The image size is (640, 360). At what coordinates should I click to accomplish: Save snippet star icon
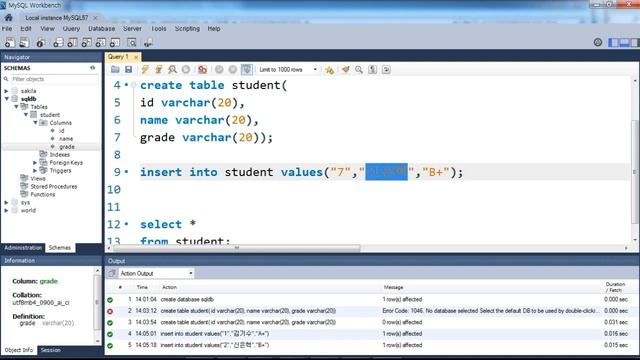(329, 70)
